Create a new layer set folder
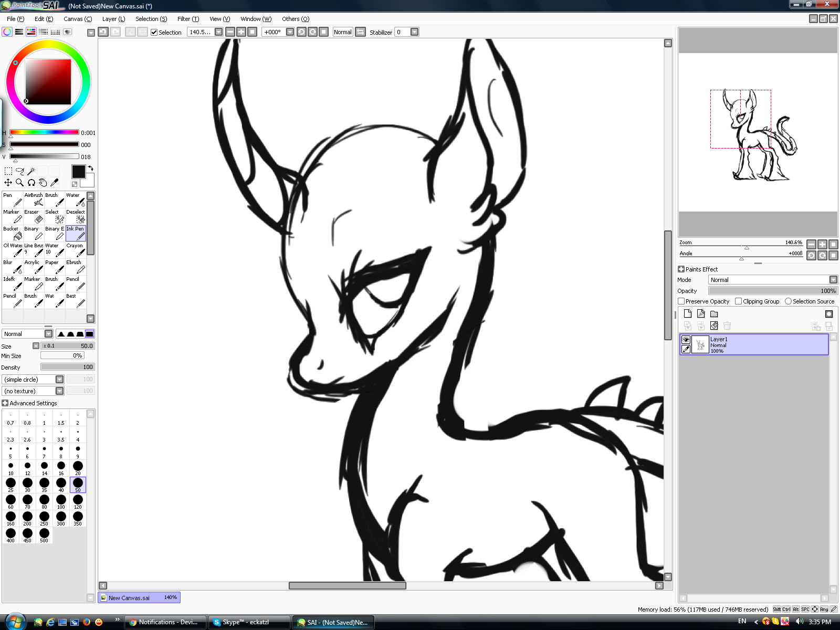840x630 pixels. click(x=714, y=314)
